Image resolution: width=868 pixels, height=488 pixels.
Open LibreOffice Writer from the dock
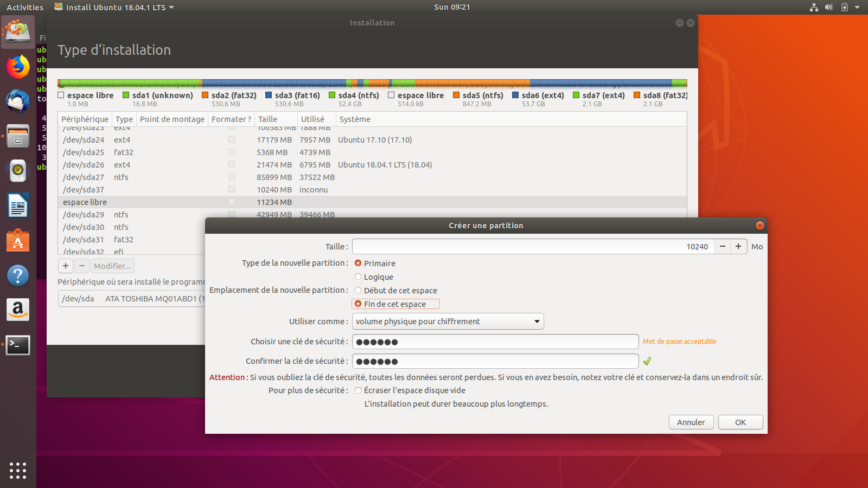[18, 206]
